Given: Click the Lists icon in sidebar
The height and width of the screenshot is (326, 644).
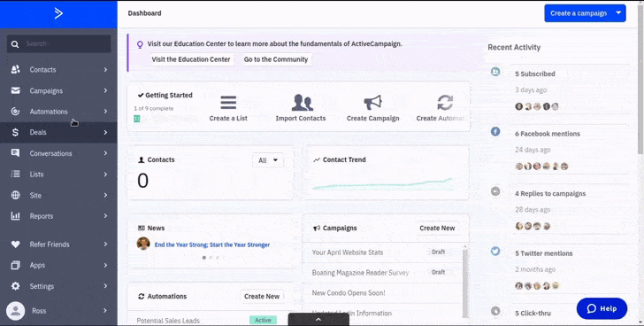Looking at the screenshot, I should [16, 174].
